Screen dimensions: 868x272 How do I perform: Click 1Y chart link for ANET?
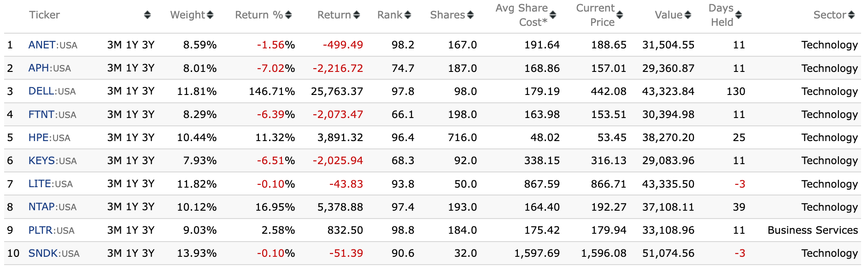point(132,45)
